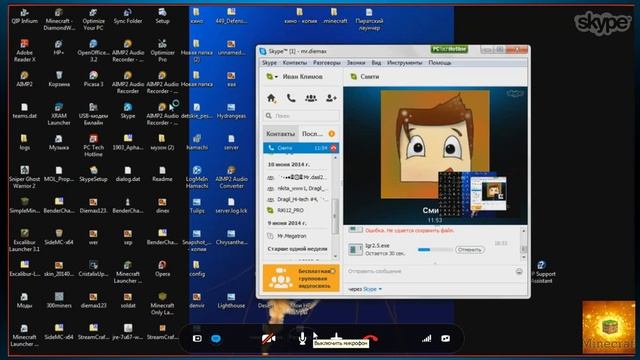
Task: Open the QIP Infium desktop icon
Action: click(x=24, y=16)
